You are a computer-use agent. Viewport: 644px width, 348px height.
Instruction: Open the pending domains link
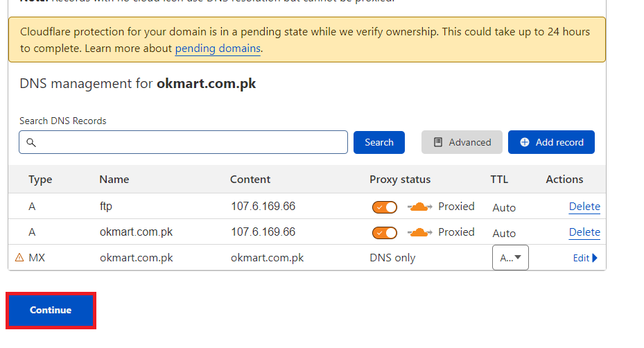pyautogui.click(x=218, y=49)
